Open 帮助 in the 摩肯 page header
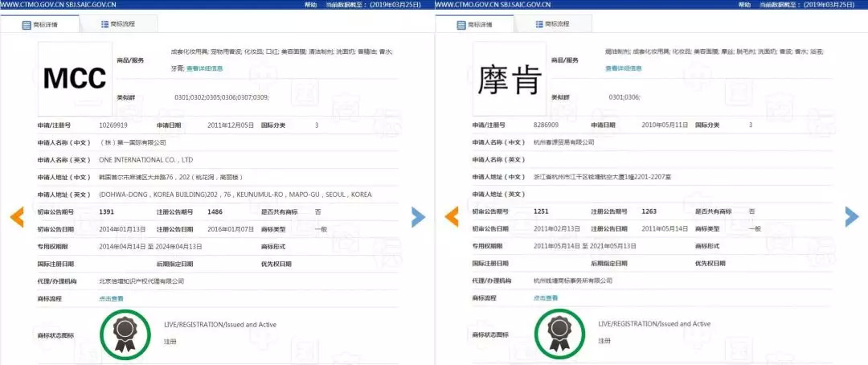This screenshot has height=365, width=868. coord(744,5)
